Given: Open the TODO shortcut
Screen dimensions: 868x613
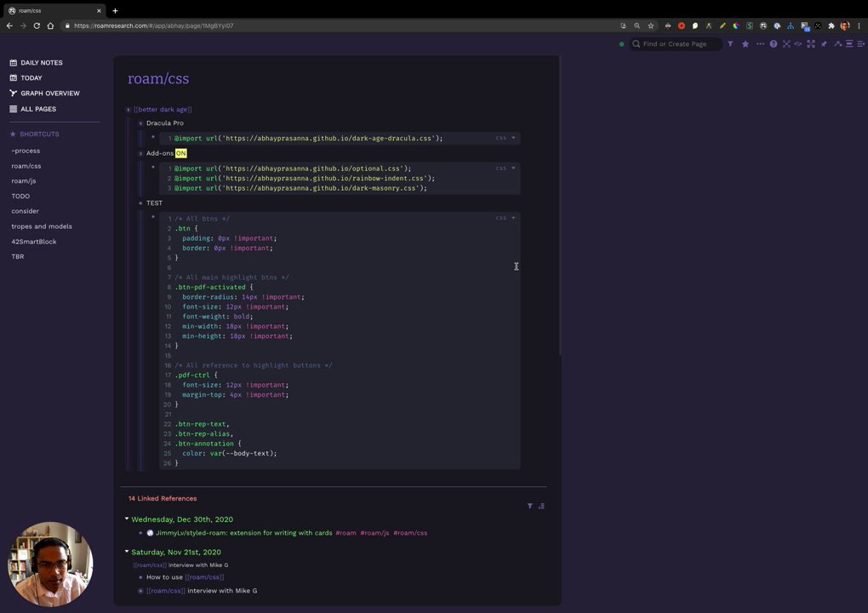Looking at the screenshot, I should tap(20, 196).
